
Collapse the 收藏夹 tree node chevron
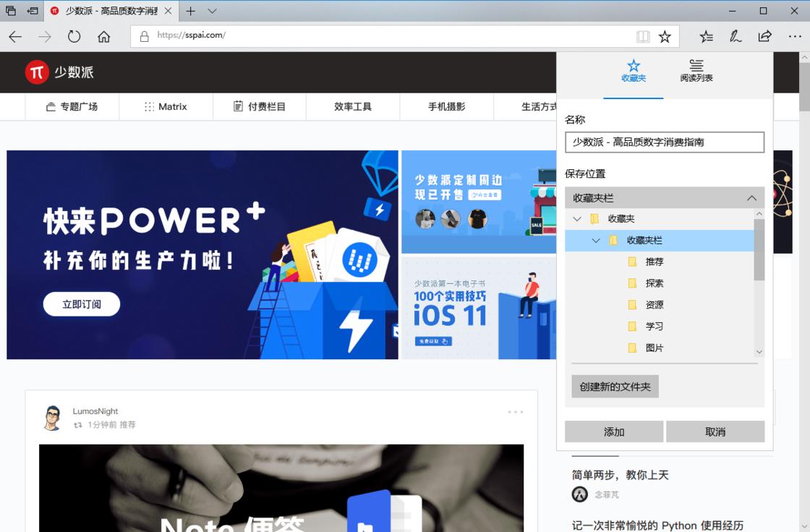click(x=577, y=218)
